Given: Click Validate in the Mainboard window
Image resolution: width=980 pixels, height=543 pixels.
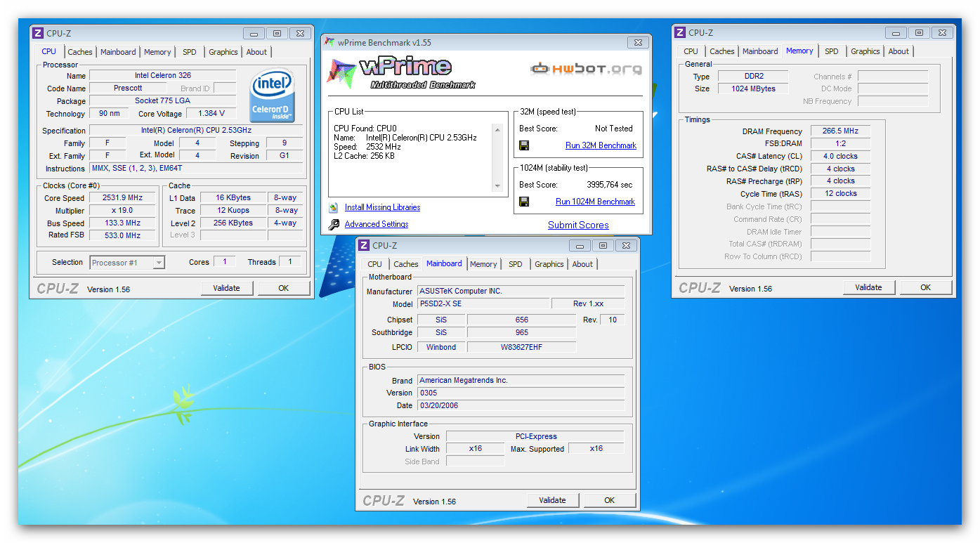Looking at the screenshot, I should point(552,500).
